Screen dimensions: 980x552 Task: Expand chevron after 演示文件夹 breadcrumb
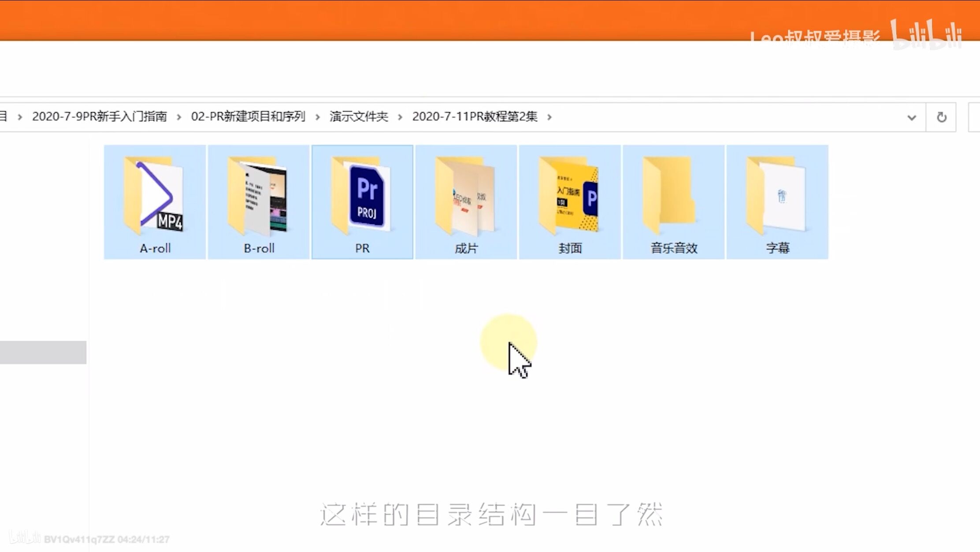[400, 117]
